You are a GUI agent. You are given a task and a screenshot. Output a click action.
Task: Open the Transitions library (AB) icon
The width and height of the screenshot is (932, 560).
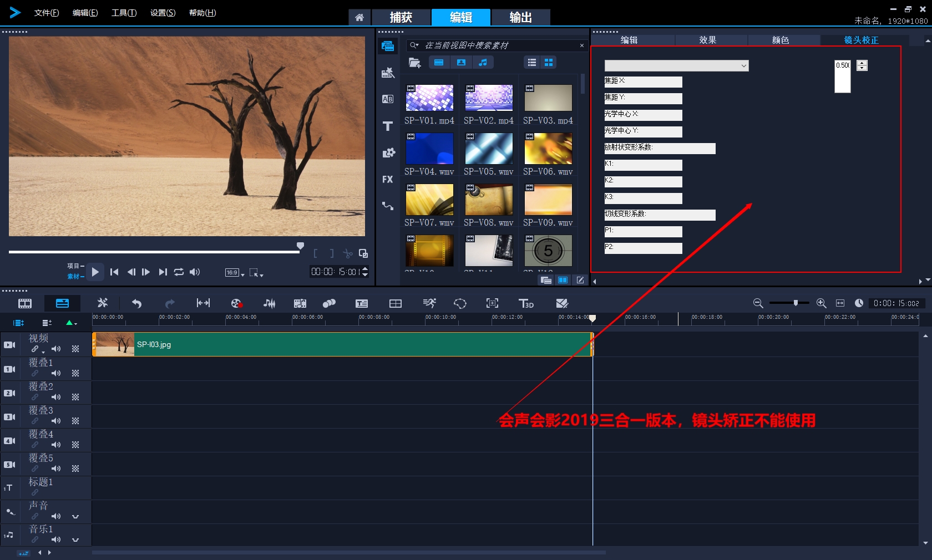[388, 99]
